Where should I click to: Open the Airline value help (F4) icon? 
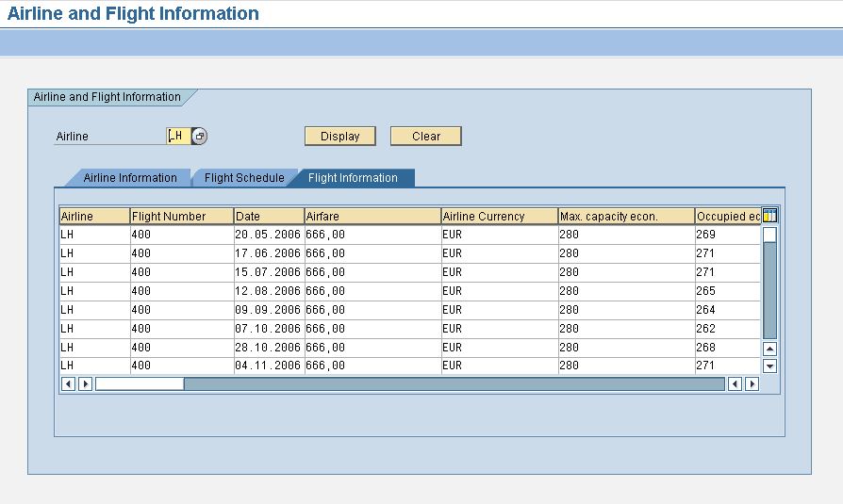200,137
